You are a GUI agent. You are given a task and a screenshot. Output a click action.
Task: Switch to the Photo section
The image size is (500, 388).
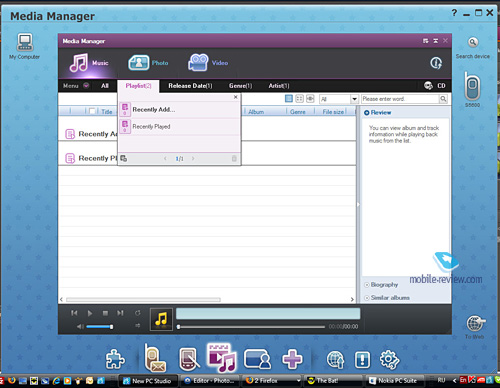148,63
